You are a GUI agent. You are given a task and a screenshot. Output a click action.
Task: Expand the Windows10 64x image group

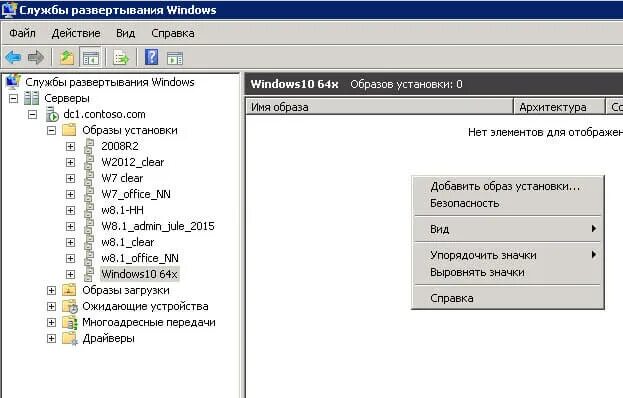coord(70,274)
